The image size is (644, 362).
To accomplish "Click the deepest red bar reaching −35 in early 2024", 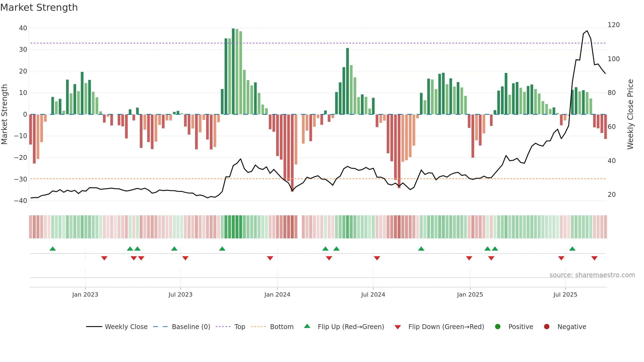I will coord(292,153).
